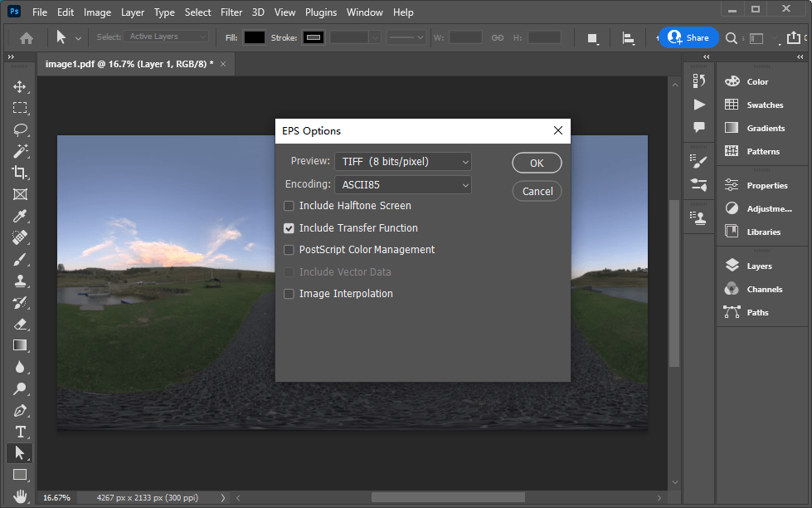Screen dimensions: 812x508
Task: Select the Move tool
Action: click(20, 85)
